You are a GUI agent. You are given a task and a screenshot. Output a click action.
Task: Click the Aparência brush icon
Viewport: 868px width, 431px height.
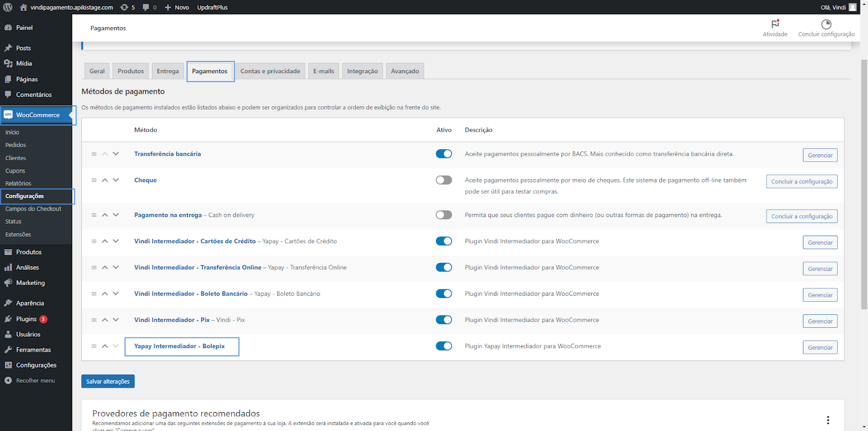click(x=8, y=303)
